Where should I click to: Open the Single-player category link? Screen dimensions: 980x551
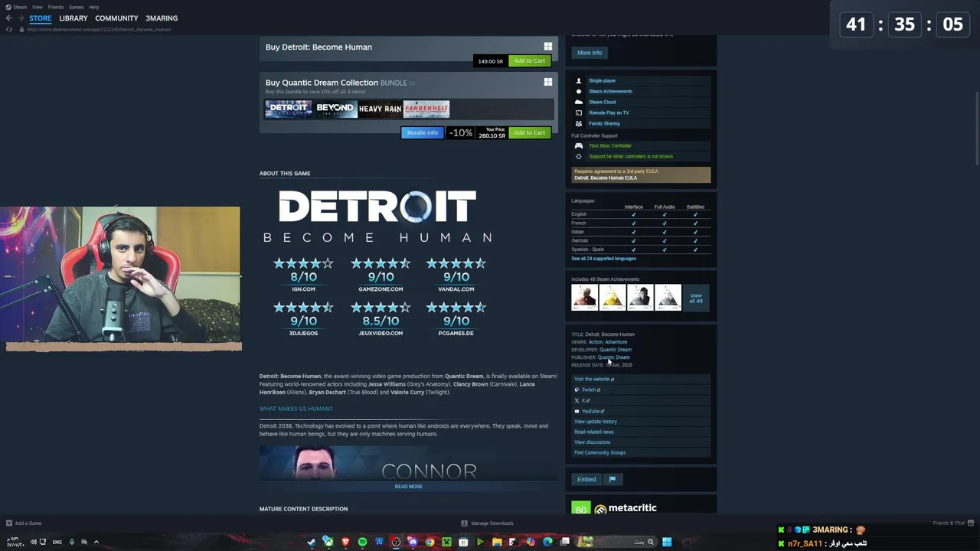pyautogui.click(x=602, y=80)
